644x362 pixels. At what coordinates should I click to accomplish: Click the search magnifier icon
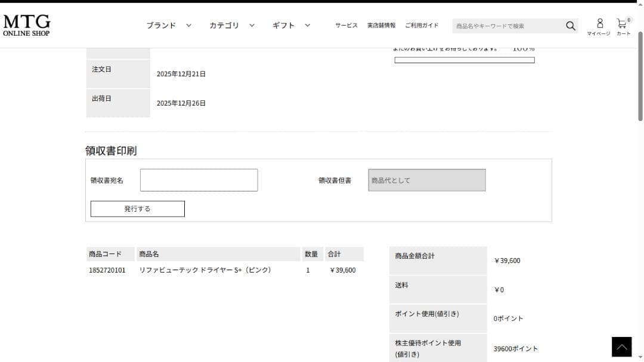570,26
